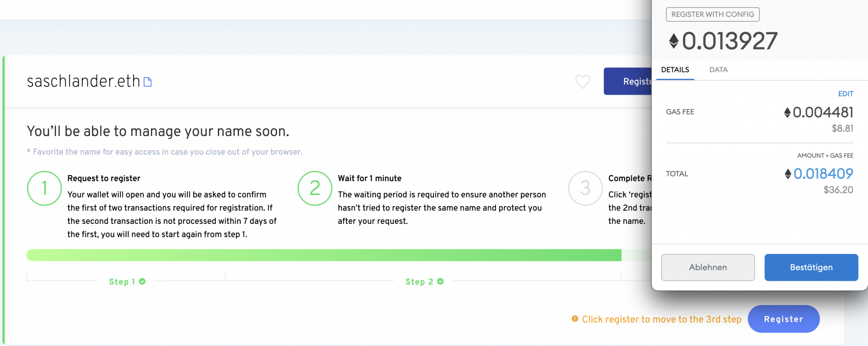Click the dark blue Register button near heart
Viewport: 868px width, 346px height.
pos(628,81)
